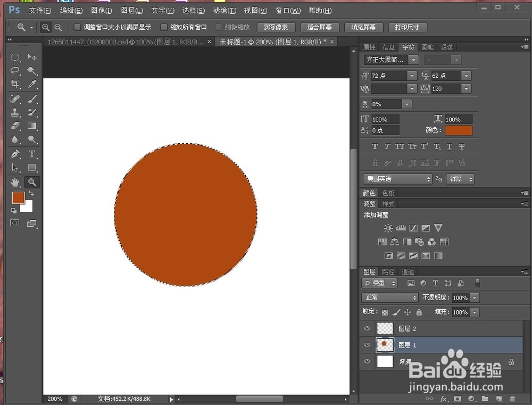
Task: Click the 适合屏幕 button
Action: (320, 27)
